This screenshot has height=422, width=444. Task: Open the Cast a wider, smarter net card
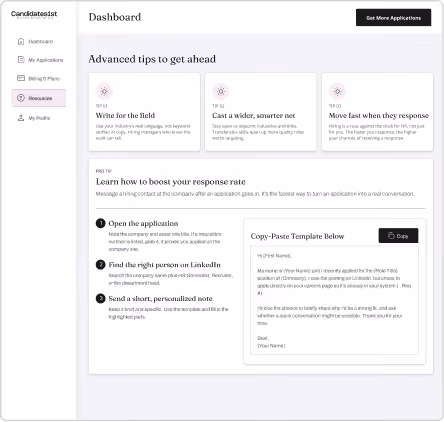260,112
